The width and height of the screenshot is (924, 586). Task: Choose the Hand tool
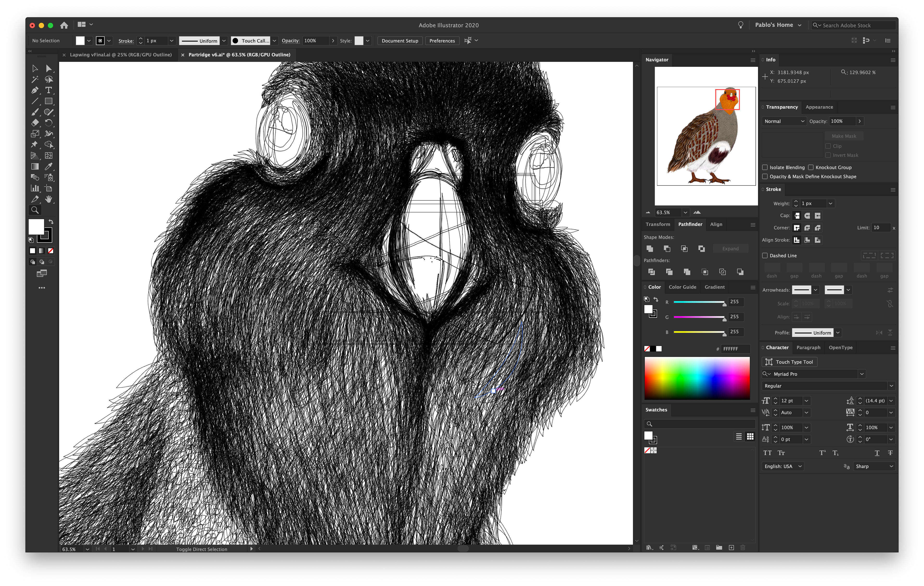point(49,199)
